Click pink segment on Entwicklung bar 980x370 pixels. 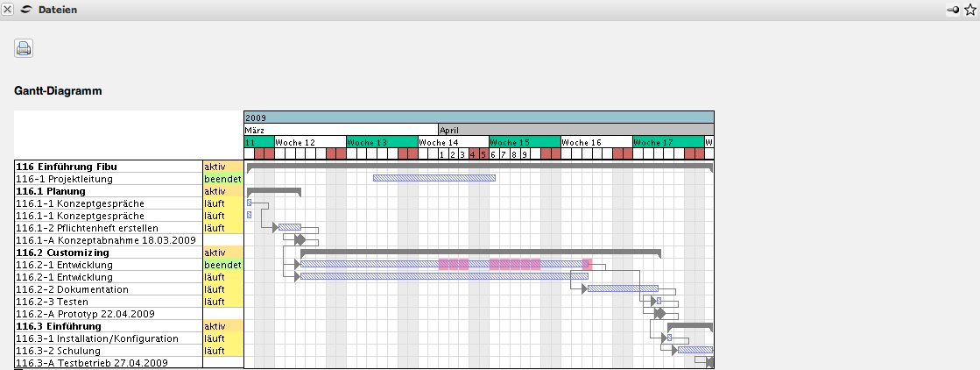[515, 264]
